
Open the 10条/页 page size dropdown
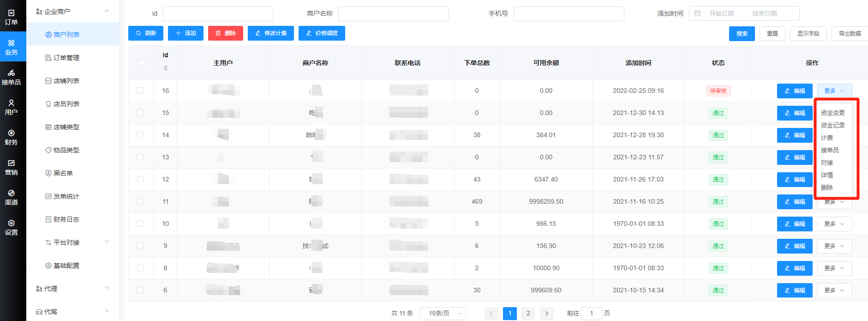pos(443,314)
